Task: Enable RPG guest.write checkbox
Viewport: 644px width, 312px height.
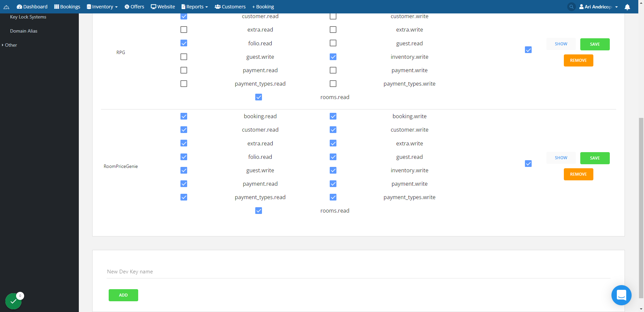Action: coord(184,57)
